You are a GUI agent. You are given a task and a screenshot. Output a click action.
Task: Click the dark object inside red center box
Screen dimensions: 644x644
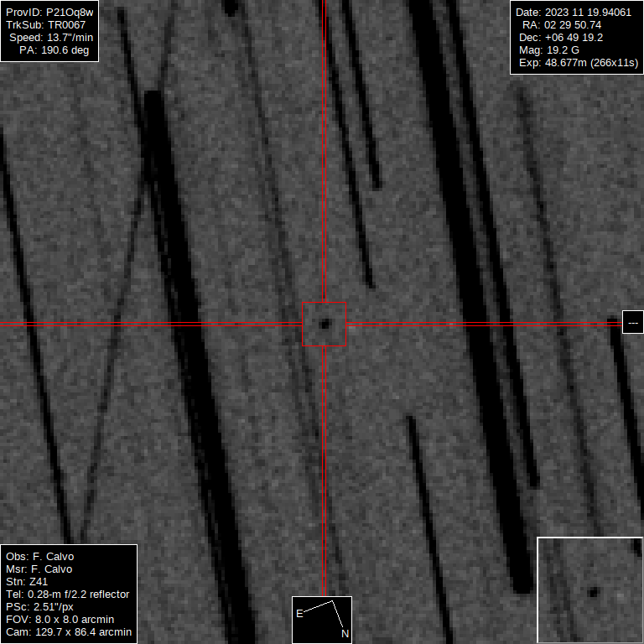(325, 324)
